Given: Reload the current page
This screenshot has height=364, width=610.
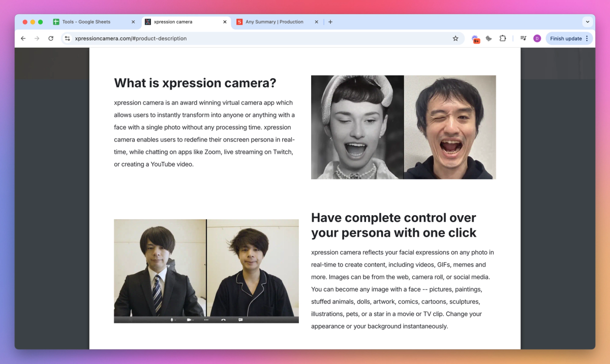Looking at the screenshot, I should click(x=51, y=39).
